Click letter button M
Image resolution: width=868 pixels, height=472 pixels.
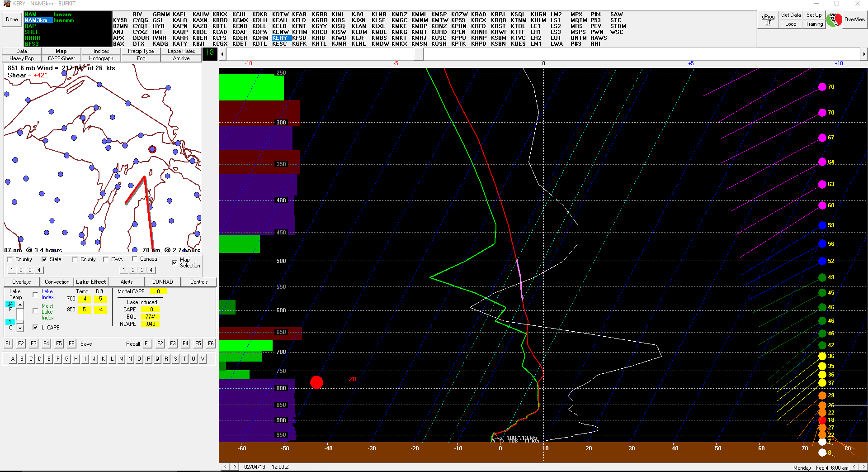(x=121, y=359)
